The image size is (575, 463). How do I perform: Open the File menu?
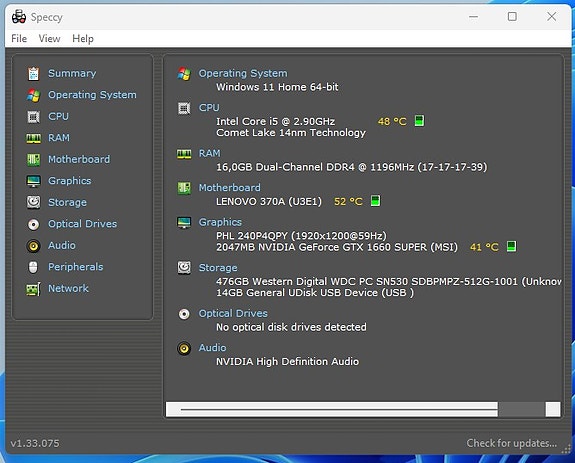tap(19, 38)
